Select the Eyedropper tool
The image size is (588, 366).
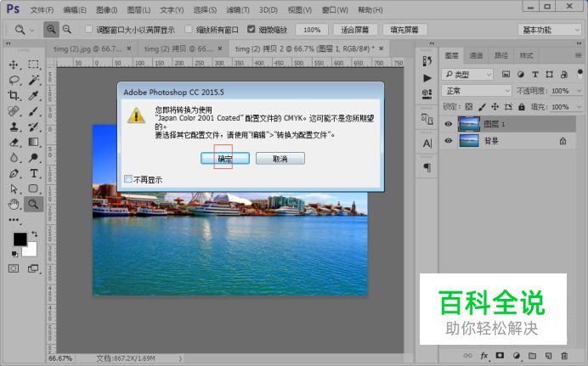coord(33,95)
